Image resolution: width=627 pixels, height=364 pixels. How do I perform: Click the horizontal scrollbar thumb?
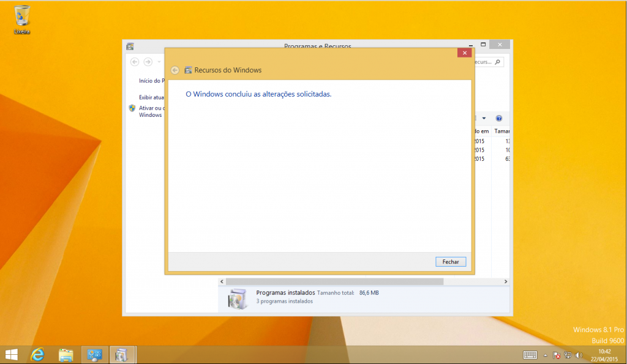pyautogui.click(x=334, y=281)
